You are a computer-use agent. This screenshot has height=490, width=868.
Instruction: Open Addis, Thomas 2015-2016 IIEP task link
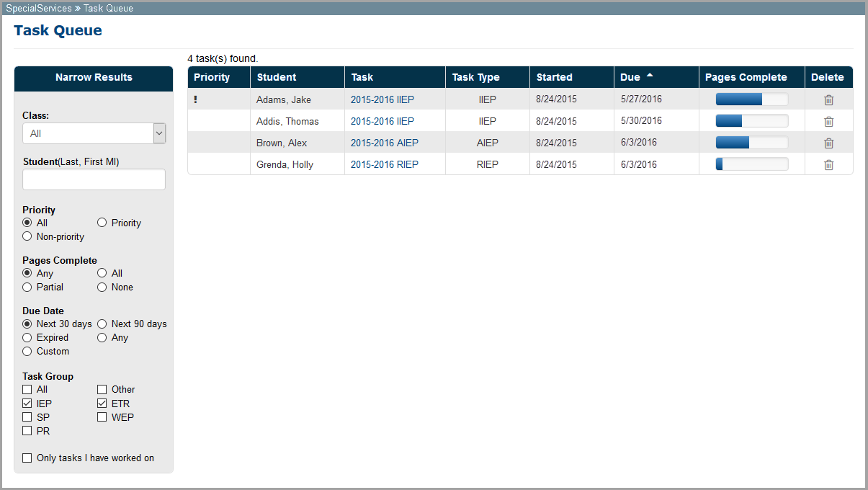click(382, 121)
